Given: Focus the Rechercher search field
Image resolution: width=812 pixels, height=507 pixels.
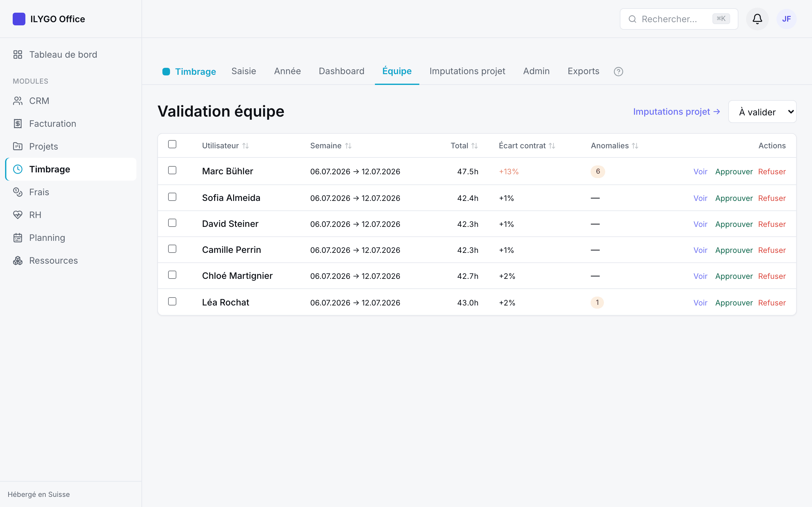Looking at the screenshot, I should (678, 19).
